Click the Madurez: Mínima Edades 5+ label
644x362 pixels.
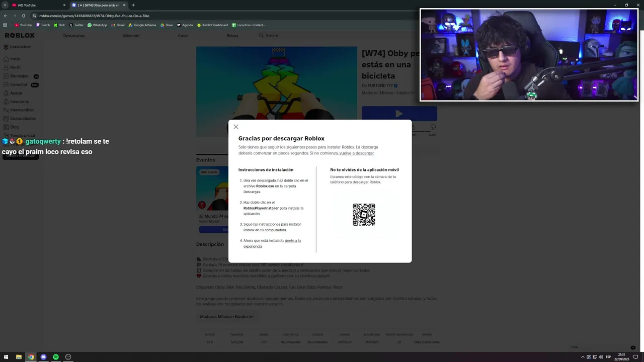point(227,317)
